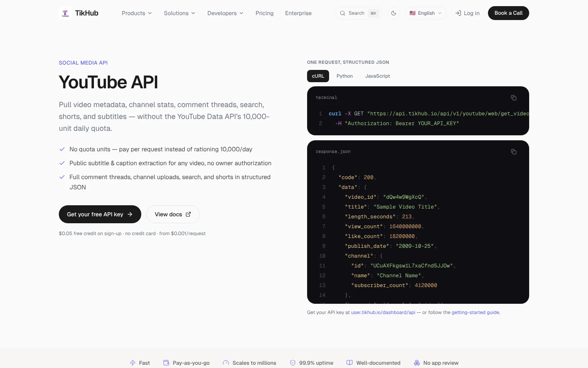
Task: Click the TikHub logo icon
Action: [x=65, y=13]
